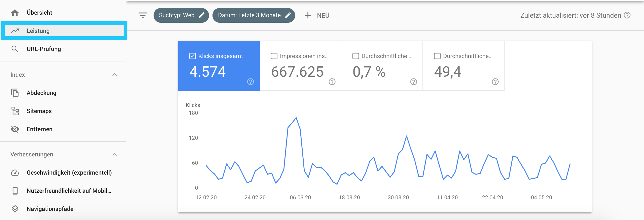Add new filter with NEU
This screenshot has width=644, height=220.
point(317,15)
